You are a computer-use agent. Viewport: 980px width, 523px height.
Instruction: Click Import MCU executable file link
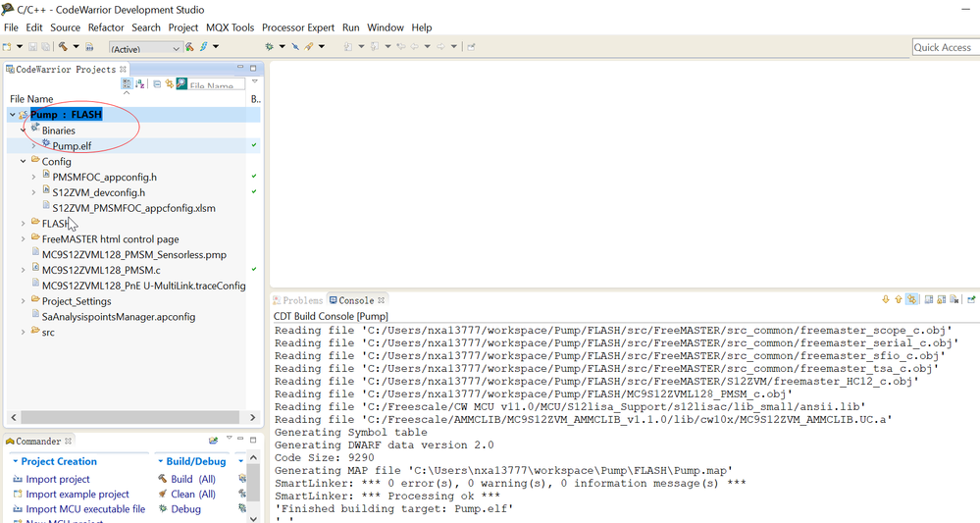pos(85,509)
